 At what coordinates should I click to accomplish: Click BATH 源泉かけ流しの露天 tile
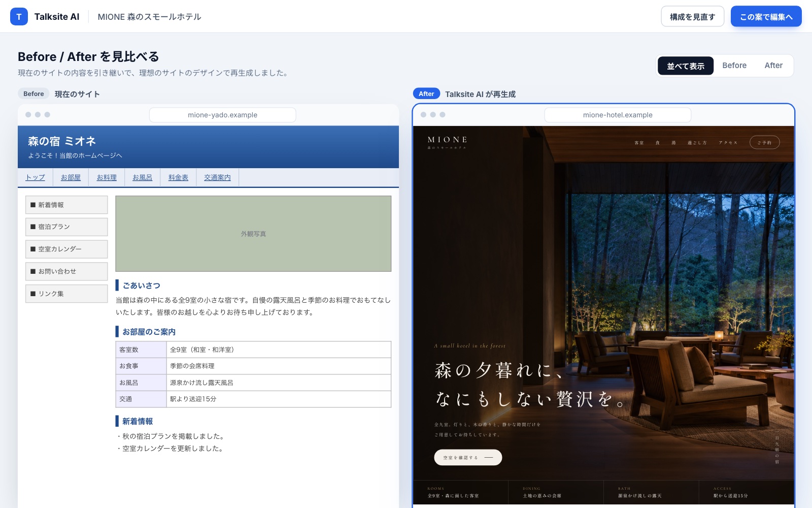[651, 492]
